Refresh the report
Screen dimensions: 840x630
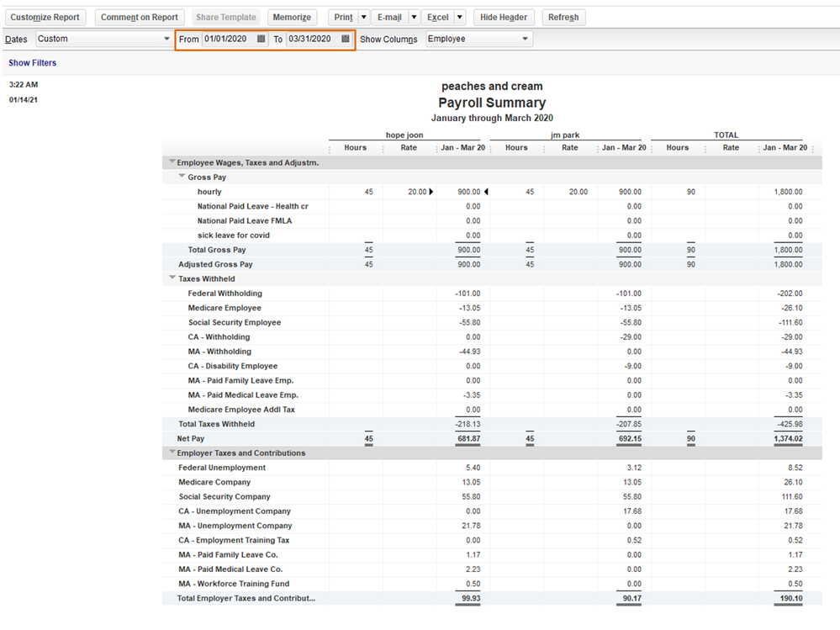[563, 17]
